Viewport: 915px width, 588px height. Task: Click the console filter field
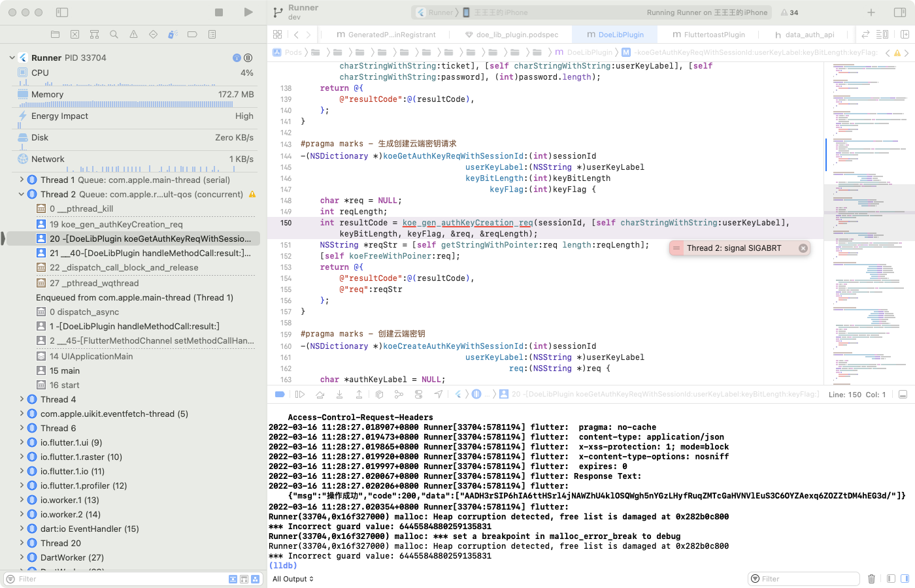[x=804, y=579]
